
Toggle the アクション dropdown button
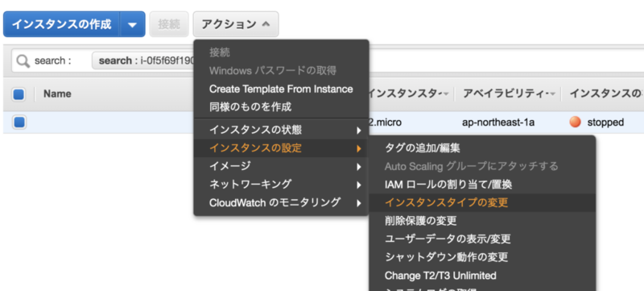point(236,24)
